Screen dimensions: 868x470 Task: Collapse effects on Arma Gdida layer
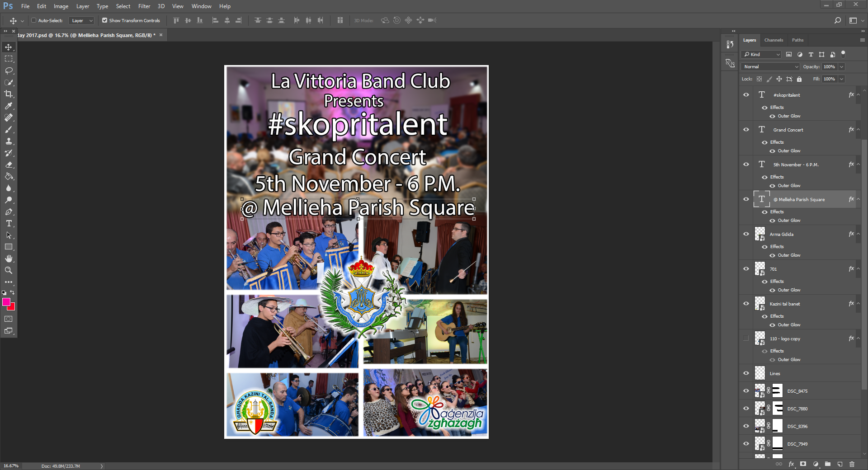point(858,234)
